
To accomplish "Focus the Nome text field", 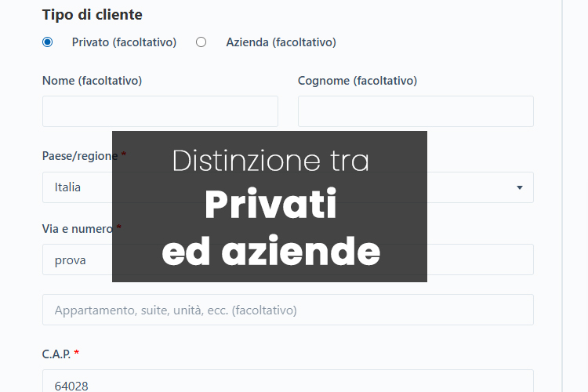I will click(160, 111).
